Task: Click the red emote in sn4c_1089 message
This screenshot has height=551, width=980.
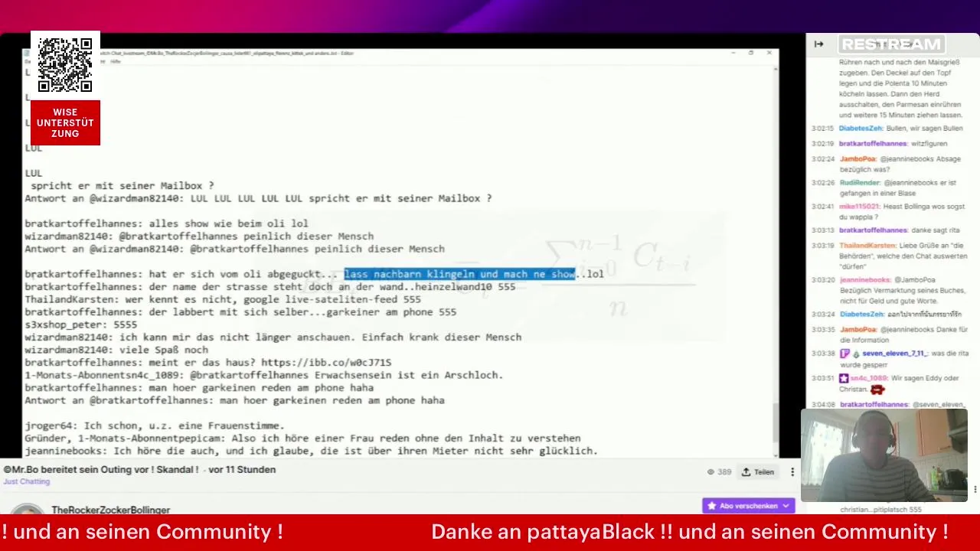Action: pyautogui.click(x=877, y=390)
